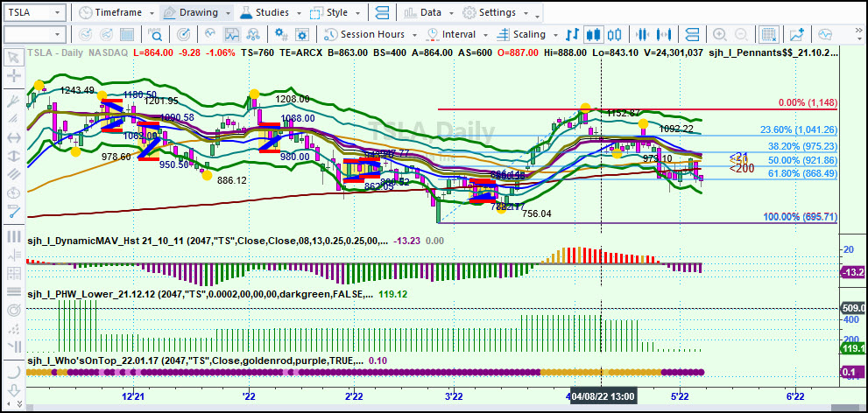Choose the Andrews pitchfork drawing tool
868x413 pixels.
click(x=14, y=101)
